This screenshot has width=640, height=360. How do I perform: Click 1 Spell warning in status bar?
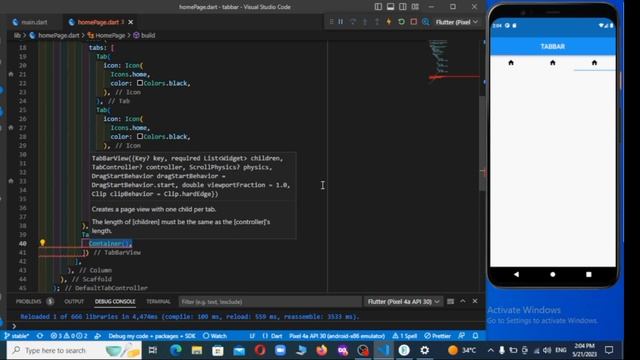[405, 336]
